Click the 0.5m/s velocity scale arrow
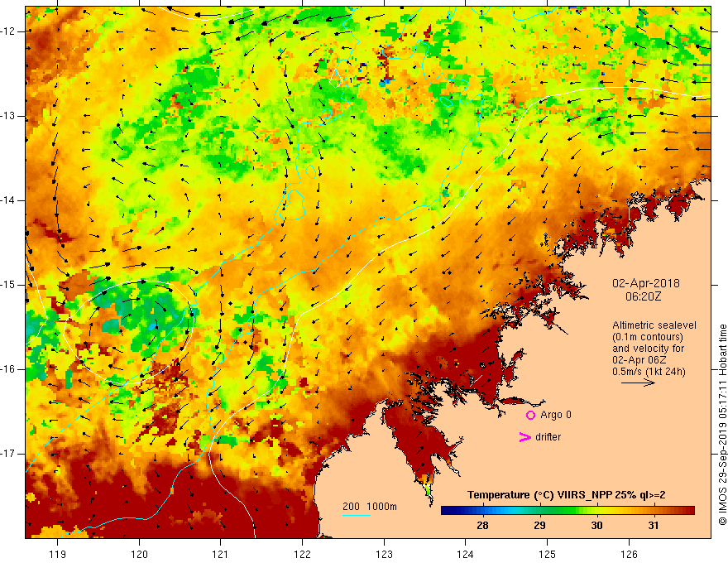 (638, 383)
